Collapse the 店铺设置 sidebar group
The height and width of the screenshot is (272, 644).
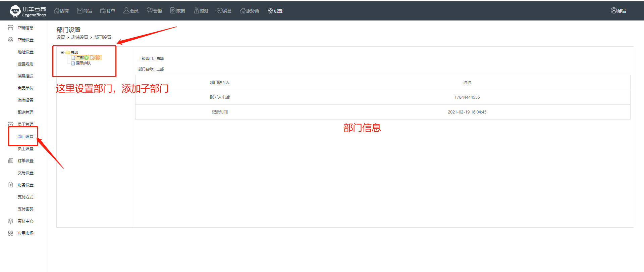point(25,40)
